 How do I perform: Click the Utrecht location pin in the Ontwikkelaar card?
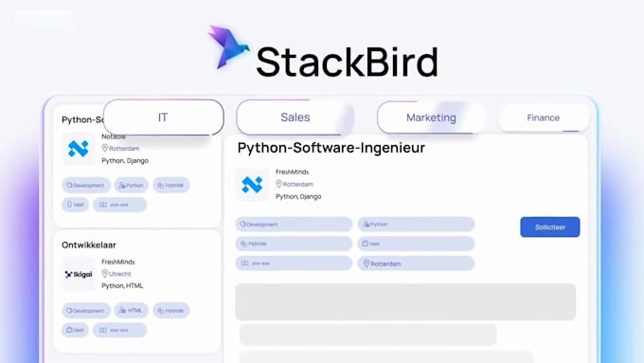point(105,273)
